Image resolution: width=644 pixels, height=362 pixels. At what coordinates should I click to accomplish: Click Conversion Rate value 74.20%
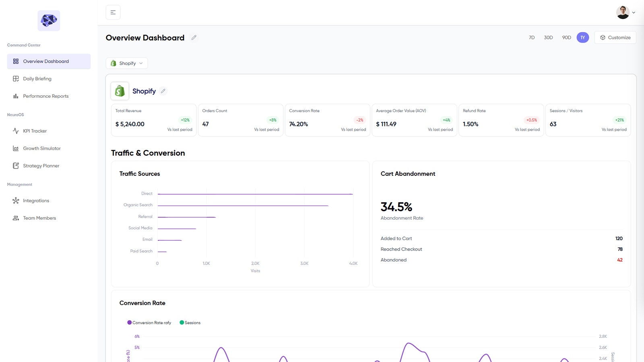[299, 124]
